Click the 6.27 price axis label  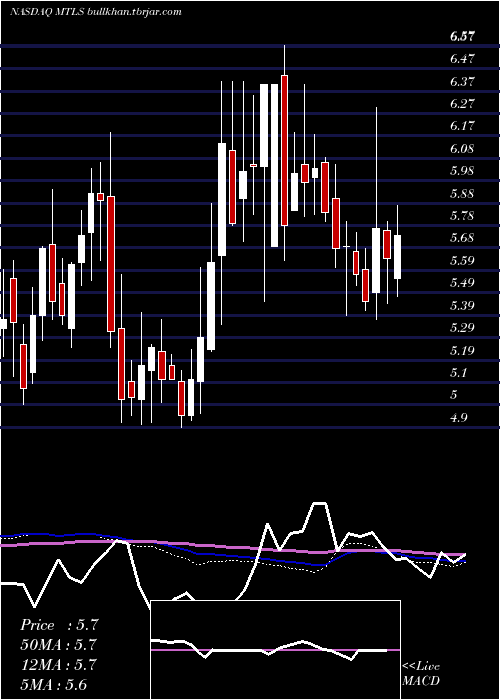tap(462, 104)
